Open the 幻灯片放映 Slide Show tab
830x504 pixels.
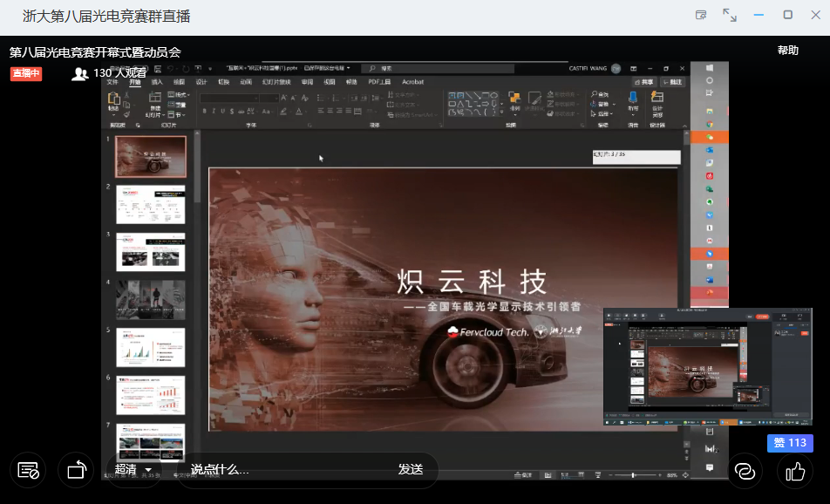pyautogui.click(x=276, y=82)
